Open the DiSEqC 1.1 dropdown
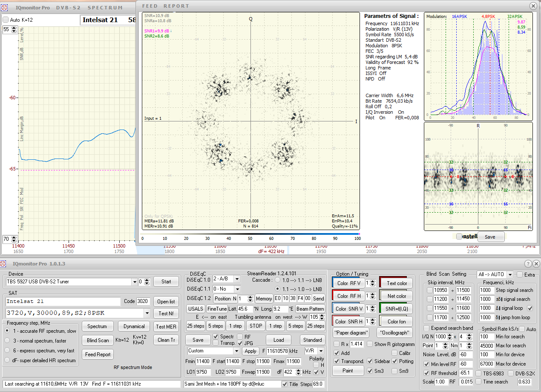541x392 pixels. (x=237, y=289)
